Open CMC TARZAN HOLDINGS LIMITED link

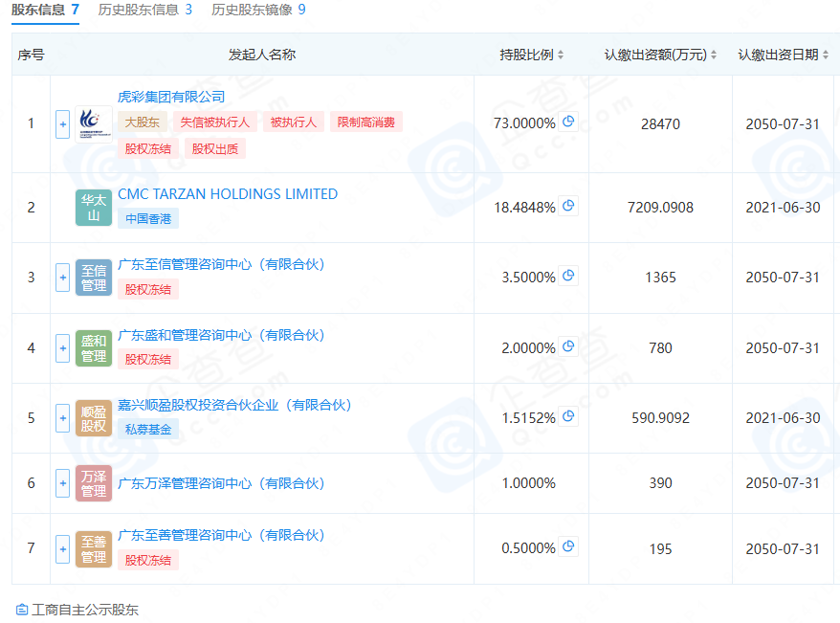pos(228,194)
